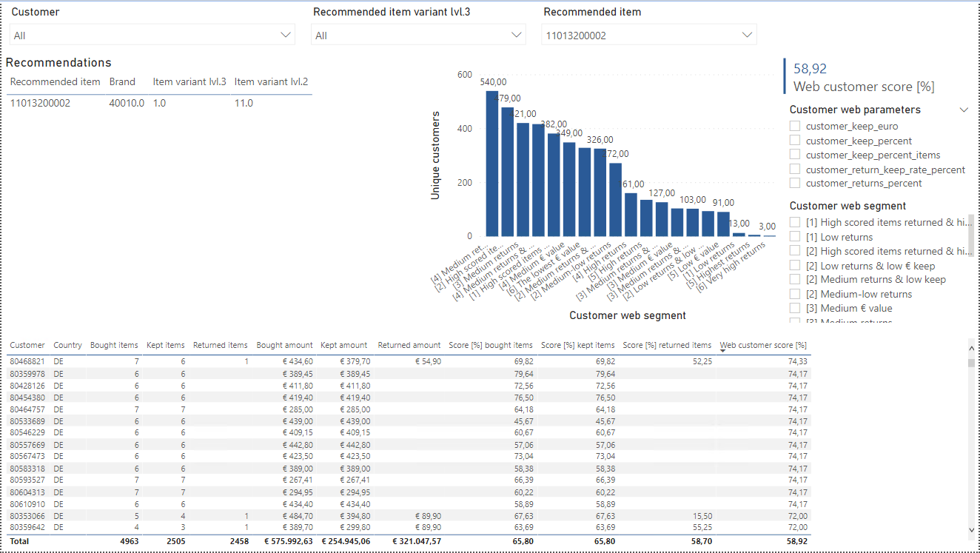This screenshot has width=980, height=553.
Task: Click the tallest 540,00 chart bar
Action: [x=492, y=164]
